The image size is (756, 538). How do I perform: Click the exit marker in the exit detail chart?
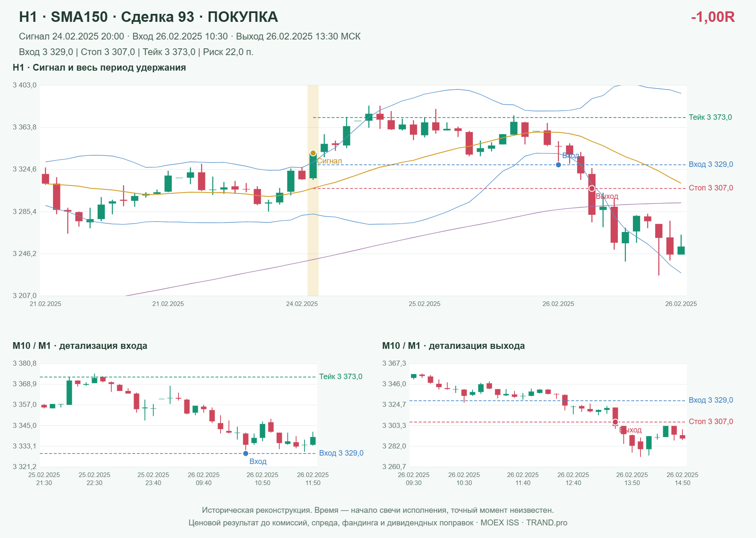(x=615, y=422)
